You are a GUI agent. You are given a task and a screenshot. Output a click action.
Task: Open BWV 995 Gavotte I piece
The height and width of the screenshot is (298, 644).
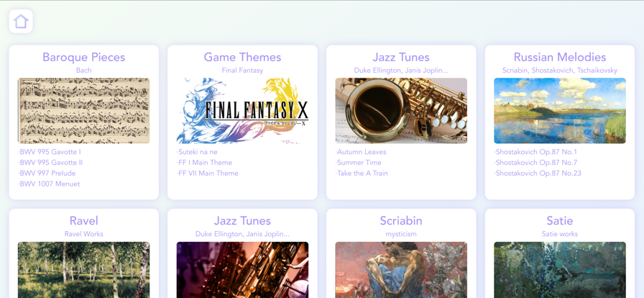[x=50, y=152]
